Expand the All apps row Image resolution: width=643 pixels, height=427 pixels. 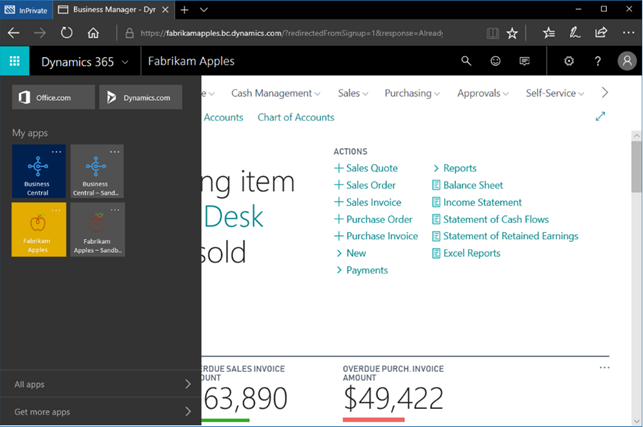[x=100, y=384]
